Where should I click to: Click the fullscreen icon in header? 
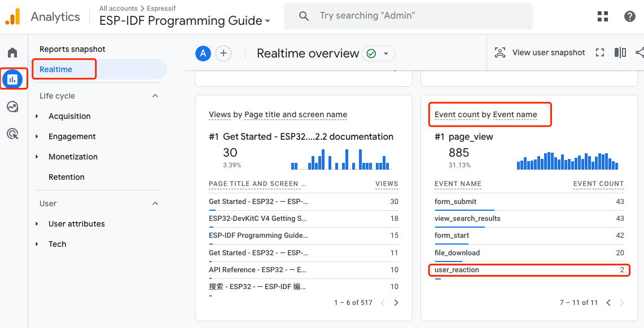pyautogui.click(x=600, y=52)
